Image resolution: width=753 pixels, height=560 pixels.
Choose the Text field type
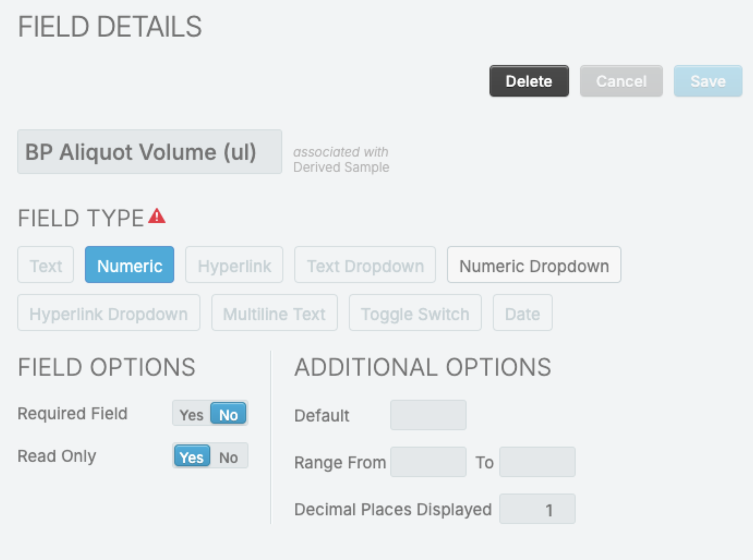click(46, 265)
